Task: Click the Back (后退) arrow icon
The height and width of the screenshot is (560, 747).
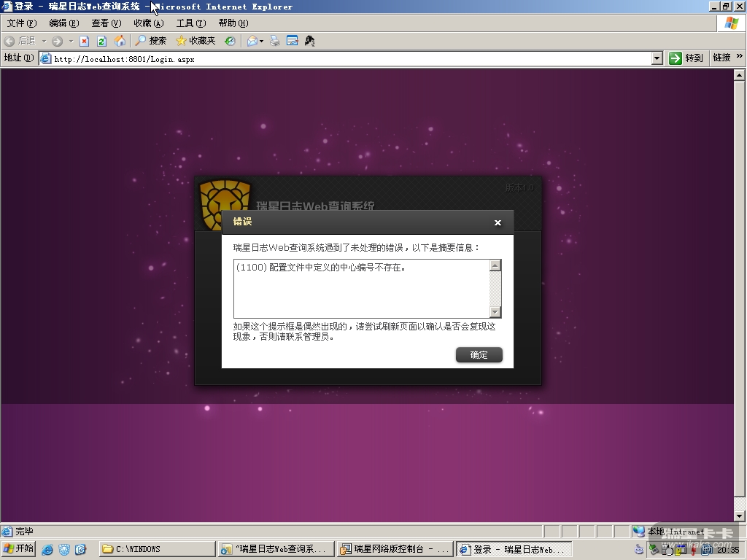Action: point(9,42)
